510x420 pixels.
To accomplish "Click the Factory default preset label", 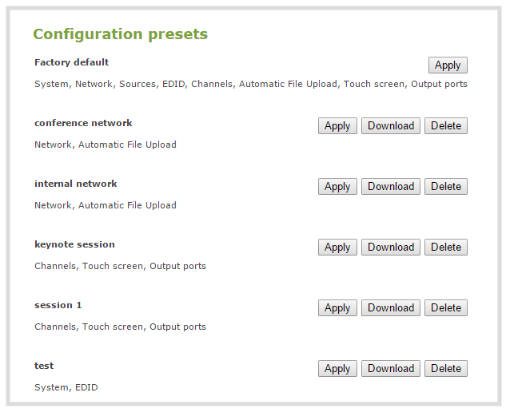I will pyautogui.click(x=71, y=62).
